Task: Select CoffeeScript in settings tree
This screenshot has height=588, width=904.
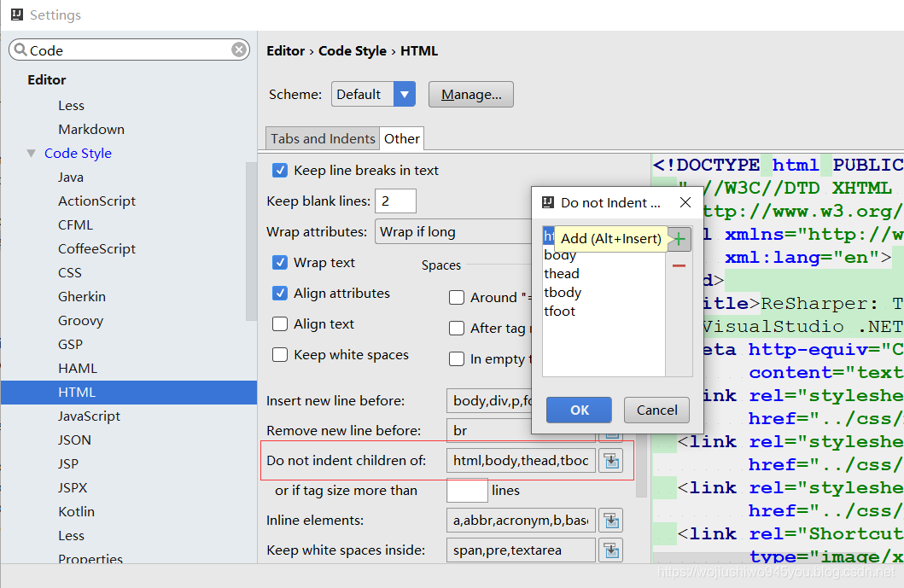Action: [x=96, y=249]
